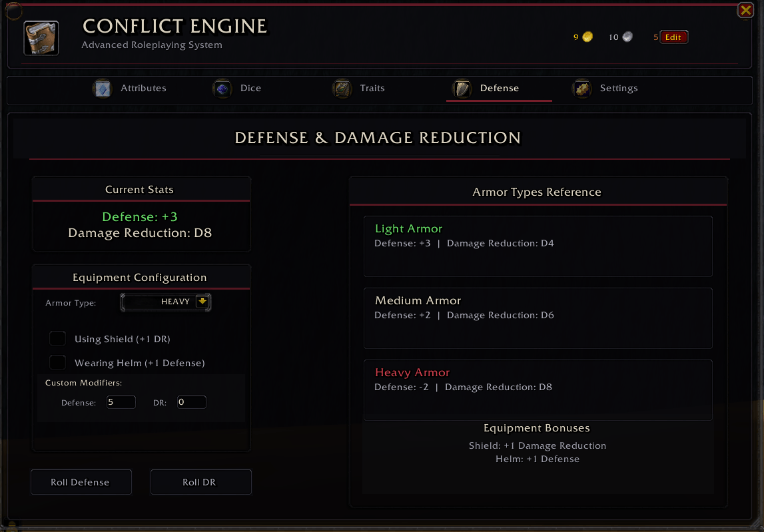The width and height of the screenshot is (764, 532).
Task: Enable the Using Shield checkbox
Action: 57,339
